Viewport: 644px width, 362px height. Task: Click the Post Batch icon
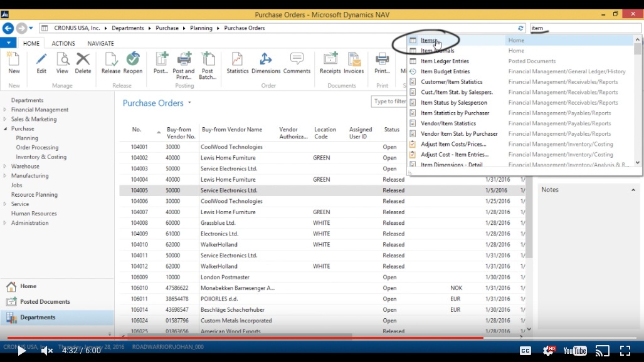[x=208, y=59]
